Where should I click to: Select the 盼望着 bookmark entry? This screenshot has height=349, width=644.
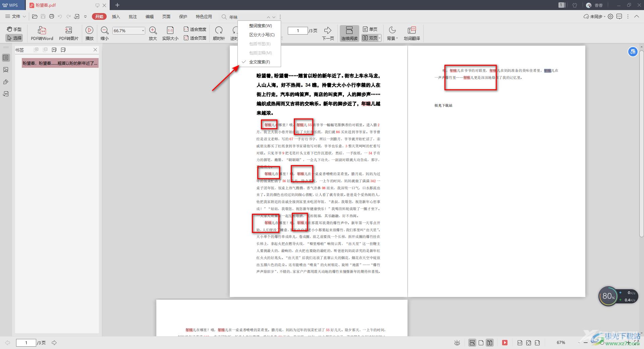click(60, 63)
